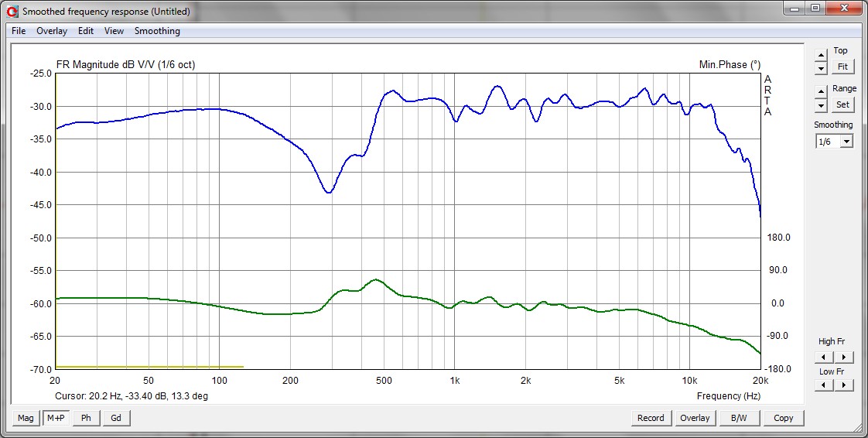Click the 180.0 phase axis label

click(779, 238)
